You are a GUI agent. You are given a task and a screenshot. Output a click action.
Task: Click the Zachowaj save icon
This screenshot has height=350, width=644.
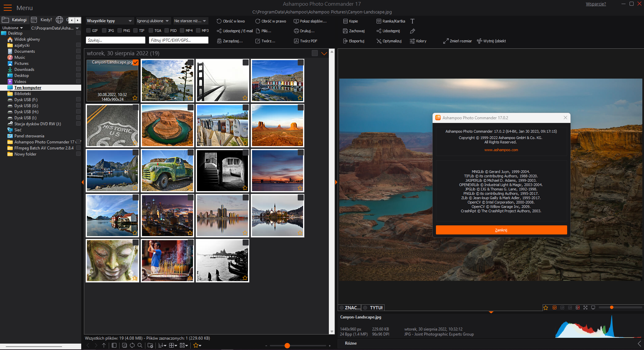pyautogui.click(x=345, y=31)
